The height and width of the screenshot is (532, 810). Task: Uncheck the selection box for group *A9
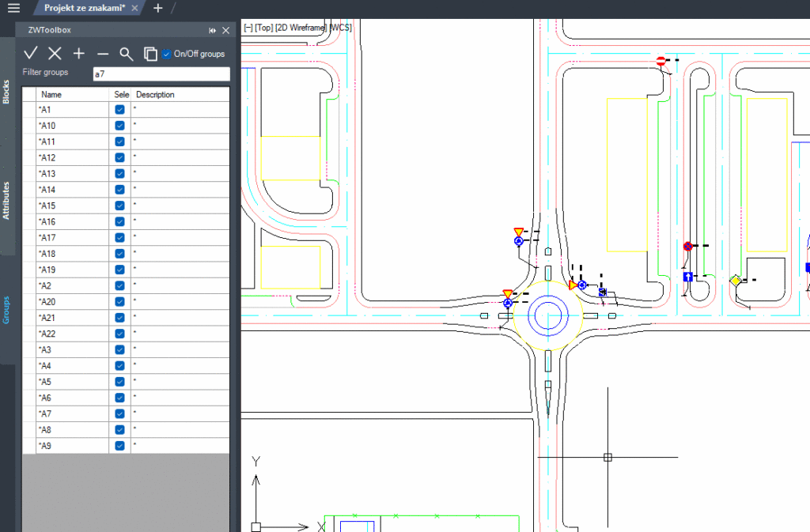coord(120,446)
